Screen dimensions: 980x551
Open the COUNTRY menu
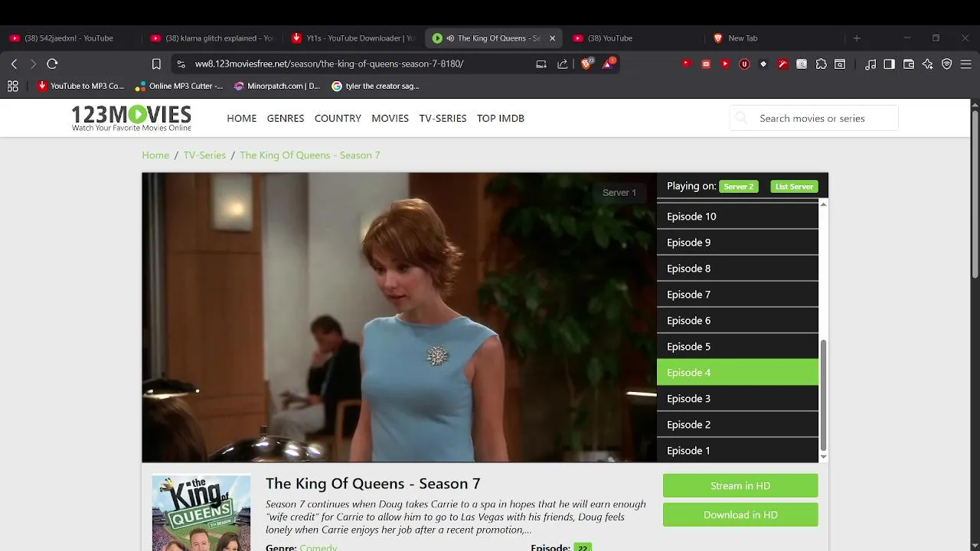click(x=338, y=118)
